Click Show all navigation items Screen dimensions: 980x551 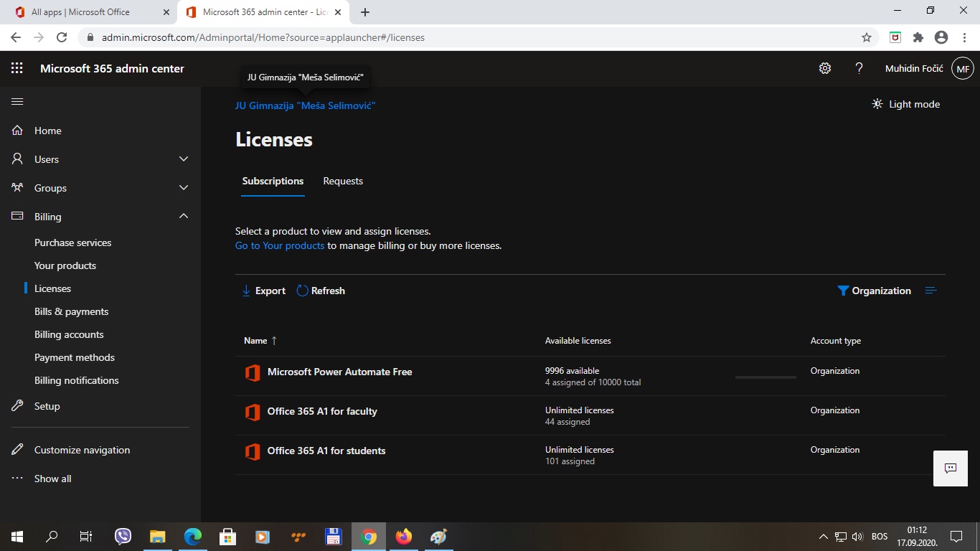pyautogui.click(x=53, y=479)
